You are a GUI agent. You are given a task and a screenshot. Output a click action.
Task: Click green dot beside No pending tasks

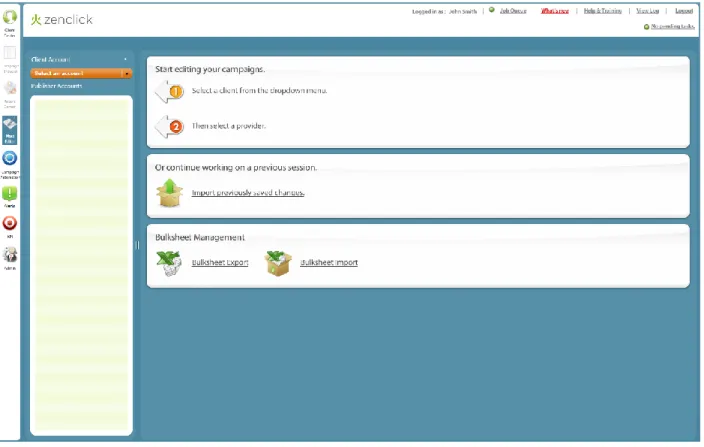click(647, 27)
